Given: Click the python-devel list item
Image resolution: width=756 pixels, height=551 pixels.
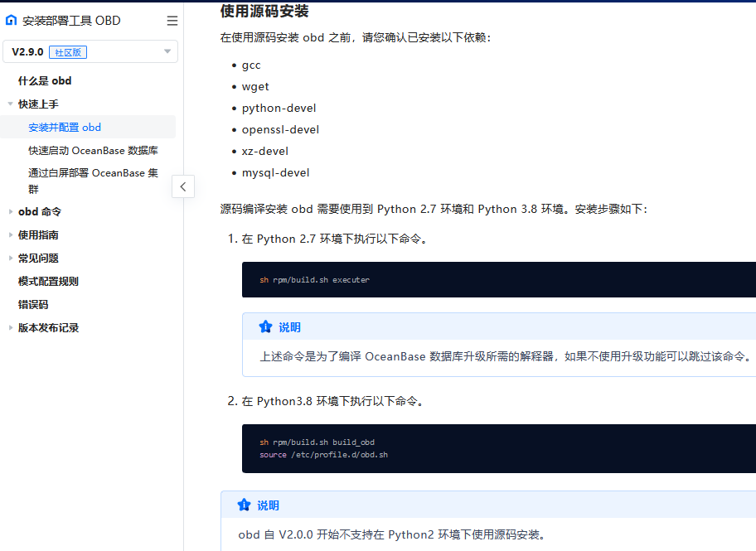Looking at the screenshot, I should point(279,108).
